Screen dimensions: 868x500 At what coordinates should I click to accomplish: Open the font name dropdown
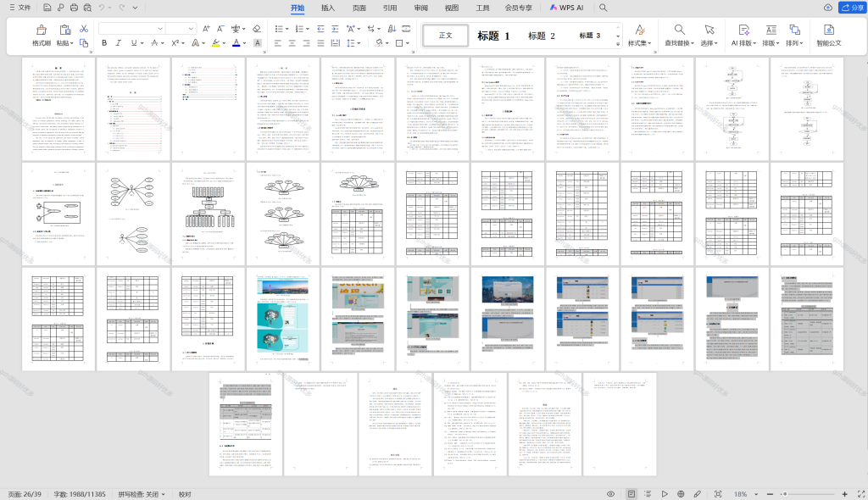[x=160, y=29]
